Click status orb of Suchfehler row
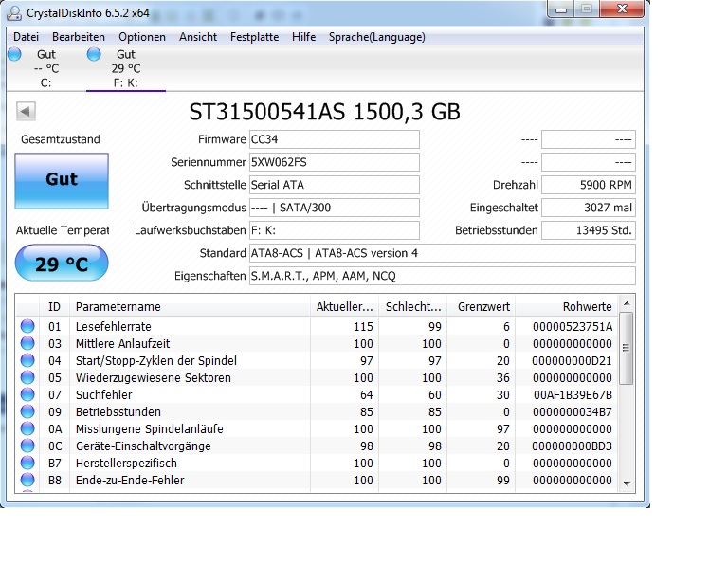The image size is (728, 582). (27, 394)
